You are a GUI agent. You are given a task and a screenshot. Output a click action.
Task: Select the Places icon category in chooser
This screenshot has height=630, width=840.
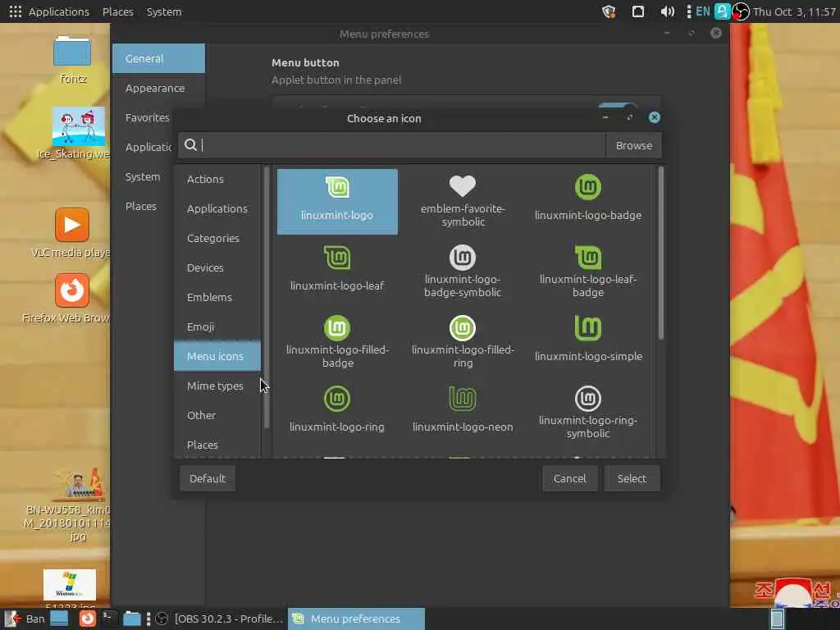(217, 444)
